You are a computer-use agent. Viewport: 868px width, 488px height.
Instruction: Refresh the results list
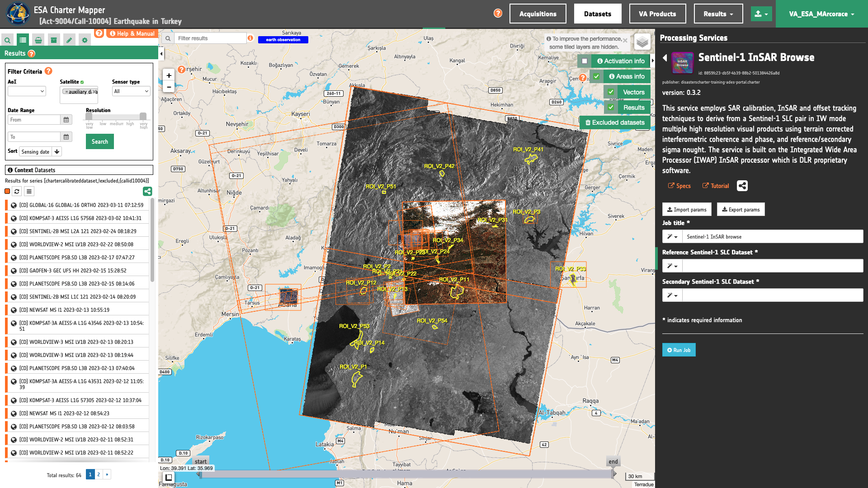(x=17, y=192)
